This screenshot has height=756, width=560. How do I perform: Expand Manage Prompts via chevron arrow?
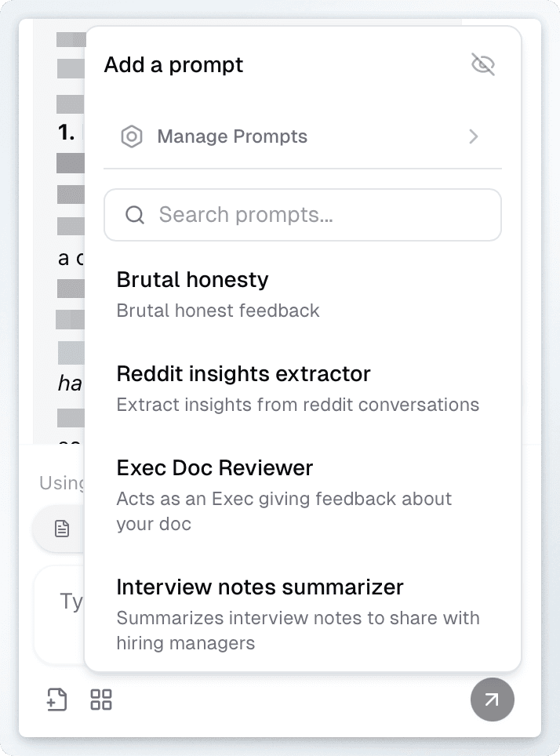tap(474, 136)
